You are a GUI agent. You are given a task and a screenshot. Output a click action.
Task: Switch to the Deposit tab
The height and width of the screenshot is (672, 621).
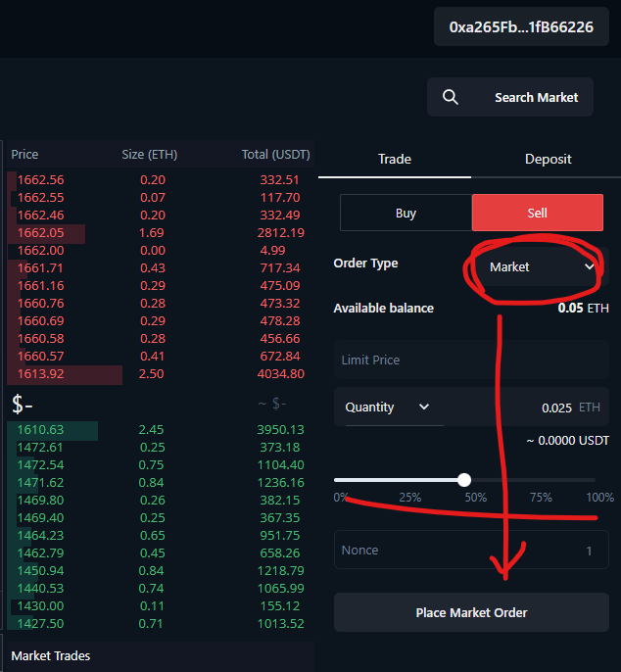tap(548, 159)
